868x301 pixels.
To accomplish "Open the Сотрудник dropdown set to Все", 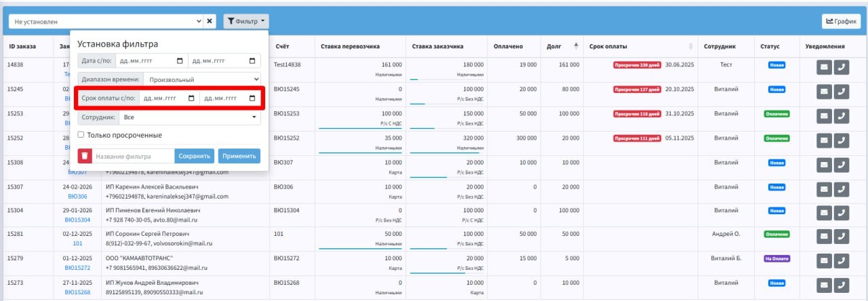I will pyautogui.click(x=189, y=117).
